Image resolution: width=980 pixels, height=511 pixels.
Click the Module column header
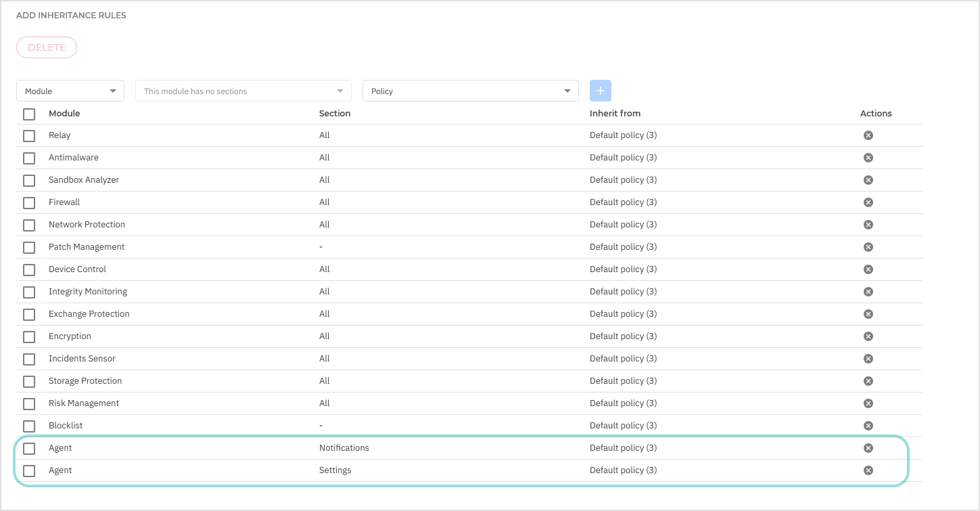tap(64, 114)
